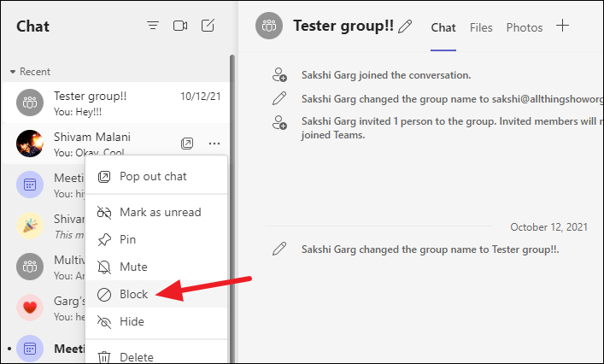Screen dimensions: 604x364
Task: Edit group name with pencil icon beside Tester group!!
Action: [405, 26]
